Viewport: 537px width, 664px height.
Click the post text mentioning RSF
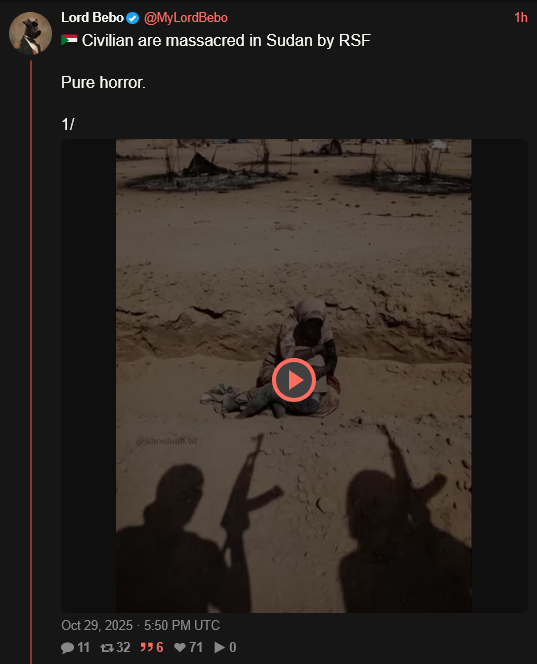coord(226,41)
